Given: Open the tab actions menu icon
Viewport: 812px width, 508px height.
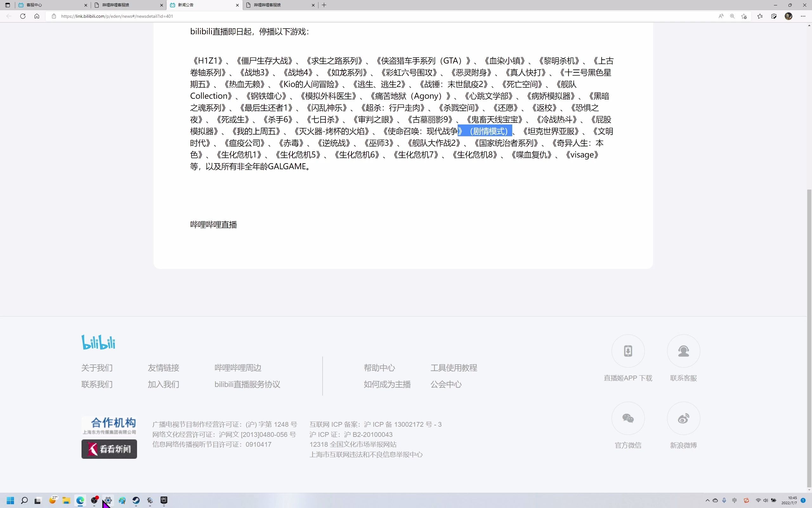Looking at the screenshot, I should coord(7,5).
